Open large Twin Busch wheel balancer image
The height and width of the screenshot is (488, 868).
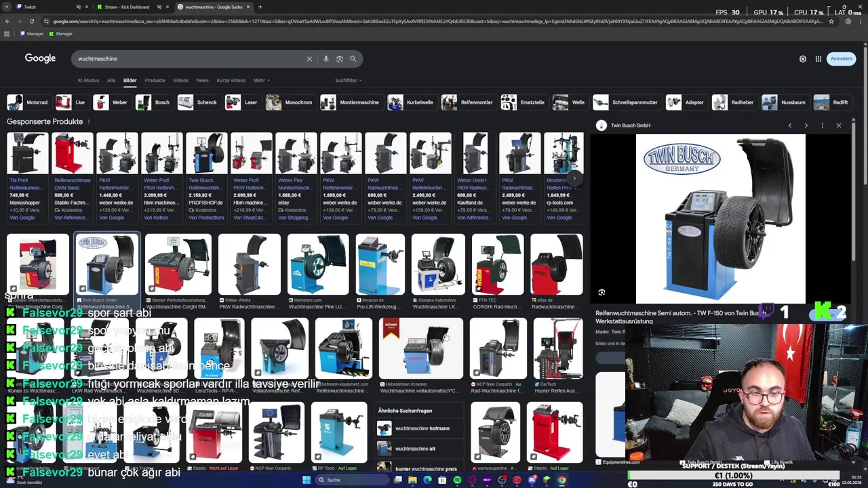point(720,218)
